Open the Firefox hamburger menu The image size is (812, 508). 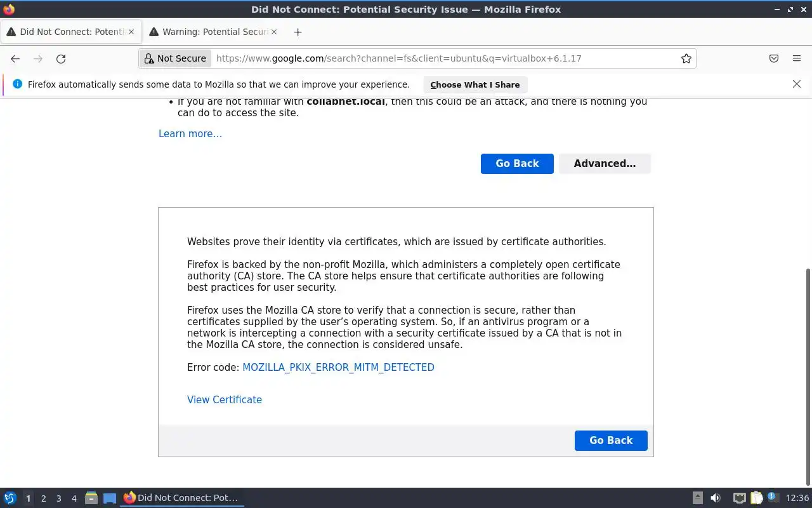pos(797,58)
